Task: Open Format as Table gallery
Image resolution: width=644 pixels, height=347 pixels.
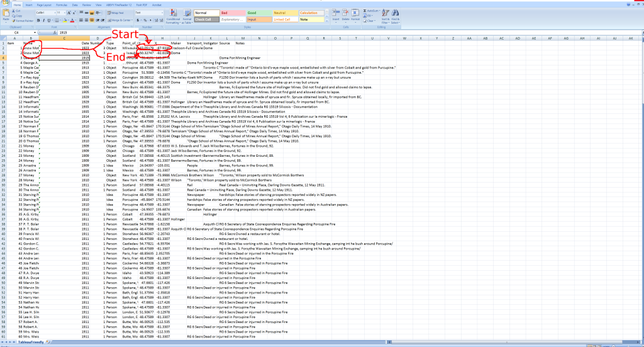Action: coord(187,17)
